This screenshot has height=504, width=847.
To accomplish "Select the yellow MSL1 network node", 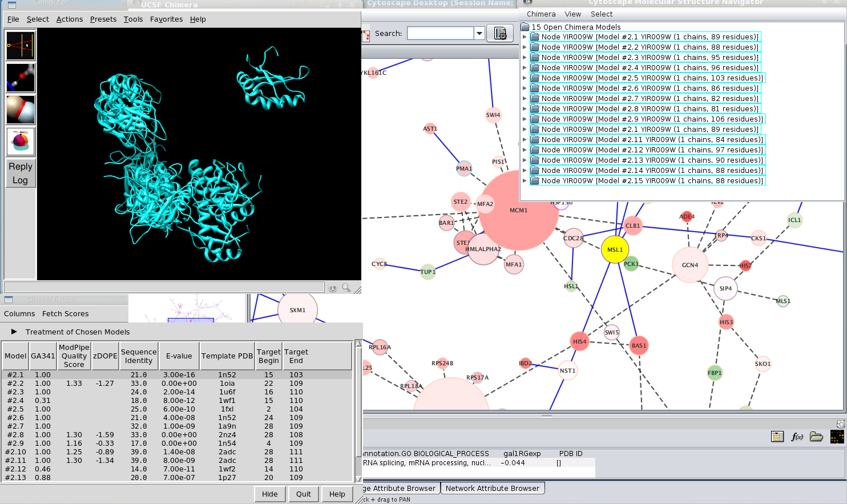I will click(x=615, y=249).
